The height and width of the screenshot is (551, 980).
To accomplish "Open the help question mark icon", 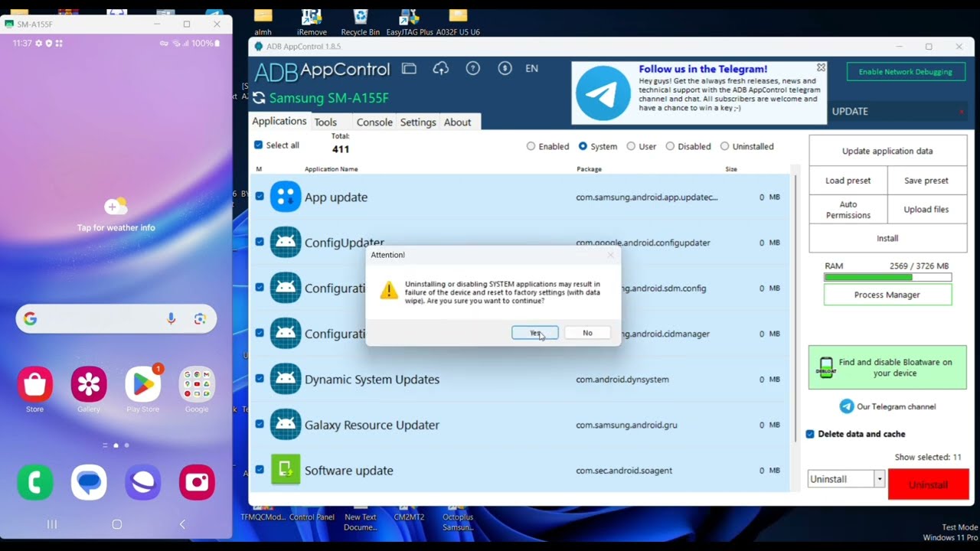I will [x=473, y=69].
